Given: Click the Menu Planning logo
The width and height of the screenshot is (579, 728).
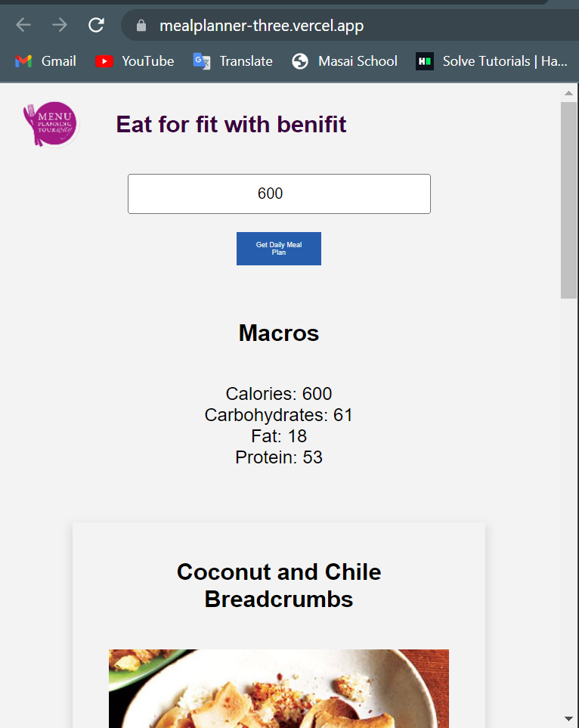Looking at the screenshot, I should [x=50, y=123].
